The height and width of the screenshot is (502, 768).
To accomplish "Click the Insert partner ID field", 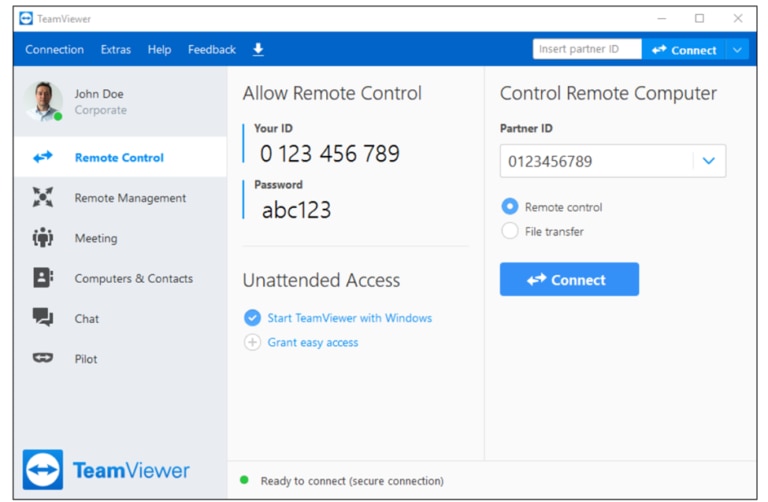I will click(x=587, y=49).
